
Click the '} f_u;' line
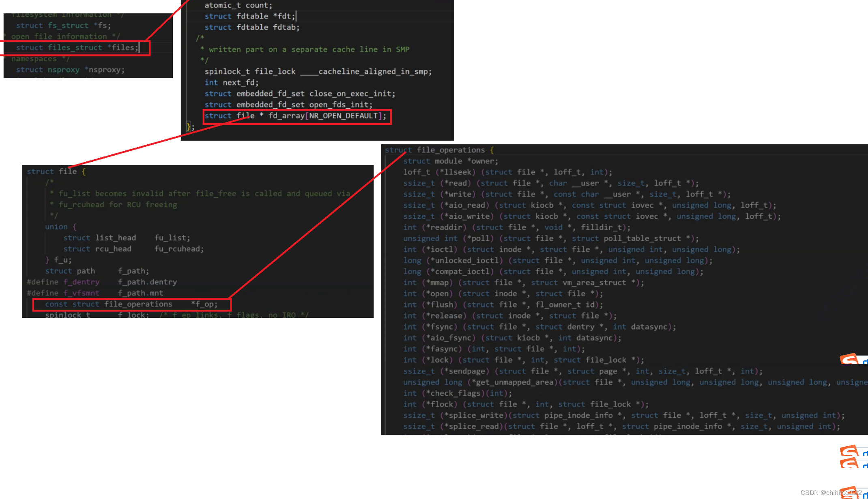[58, 260]
